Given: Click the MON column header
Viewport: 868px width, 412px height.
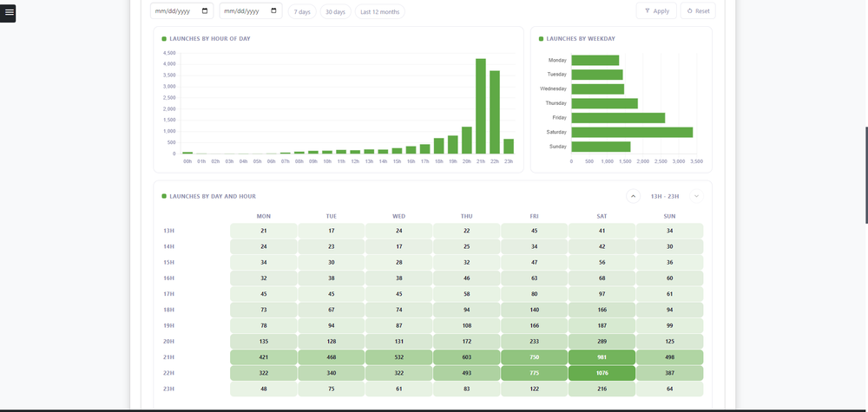Looking at the screenshot, I should [x=264, y=216].
